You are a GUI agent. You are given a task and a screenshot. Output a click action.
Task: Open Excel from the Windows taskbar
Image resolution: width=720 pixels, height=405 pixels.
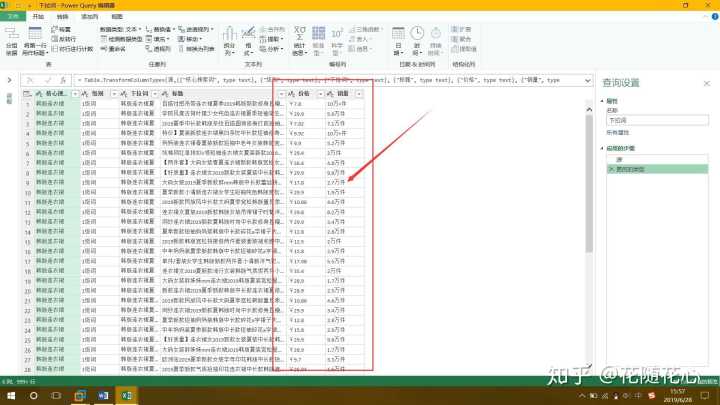coord(128,395)
